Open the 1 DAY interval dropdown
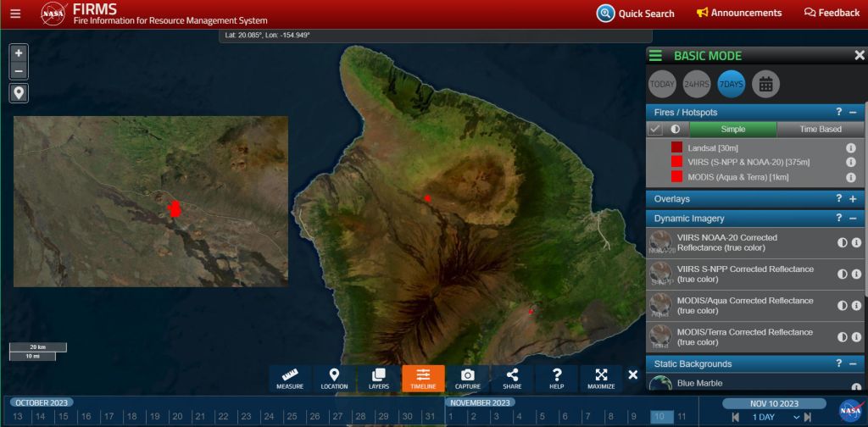The image size is (868, 427). click(x=775, y=417)
